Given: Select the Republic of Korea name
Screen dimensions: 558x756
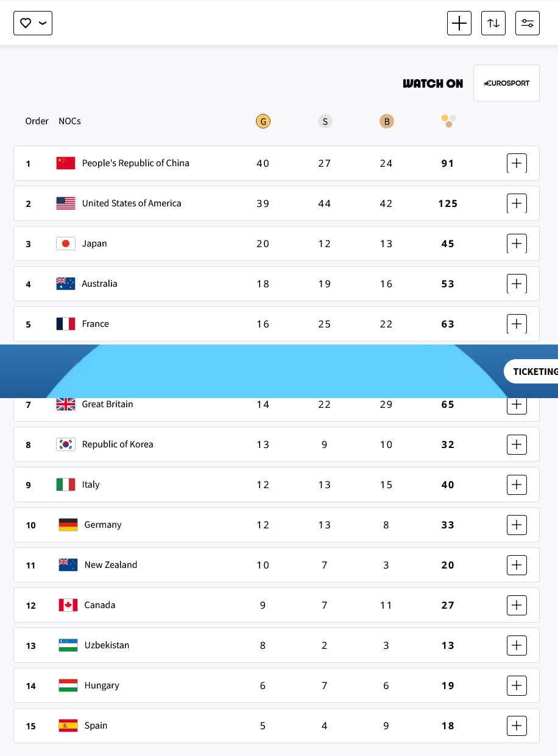Looking at the screenshot, I should [118, 444].
